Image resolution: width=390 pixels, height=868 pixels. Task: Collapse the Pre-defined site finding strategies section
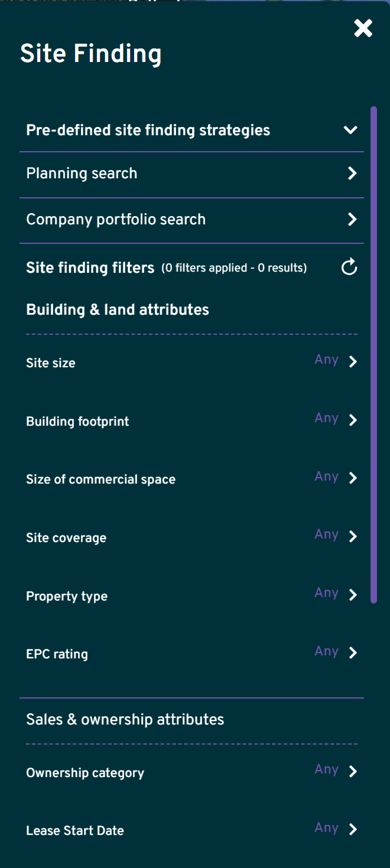350,130
